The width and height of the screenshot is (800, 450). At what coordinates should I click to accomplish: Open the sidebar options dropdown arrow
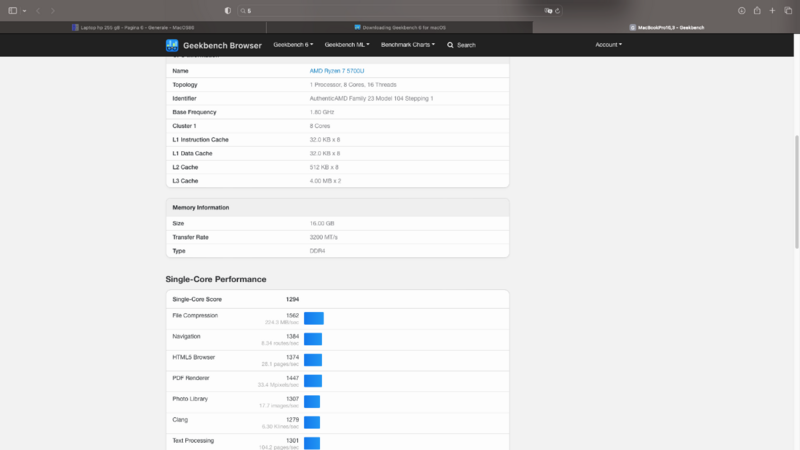coord(24,11)
